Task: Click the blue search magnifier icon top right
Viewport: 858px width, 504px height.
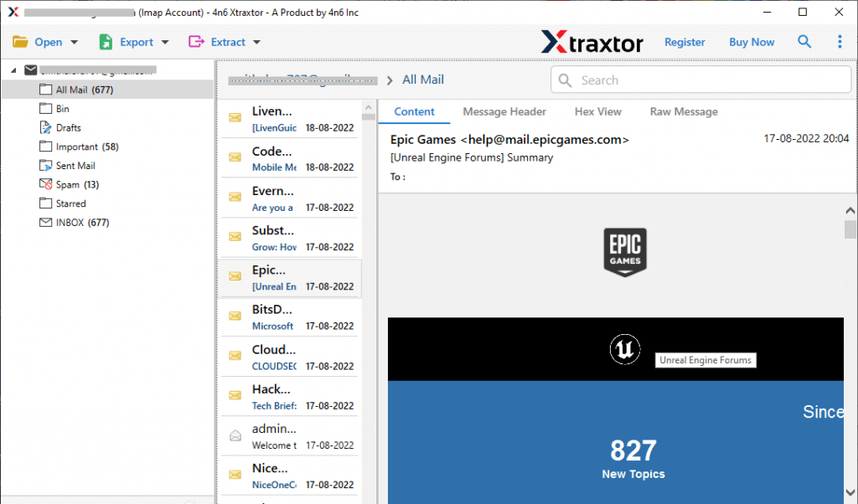Action: point(804,41)
